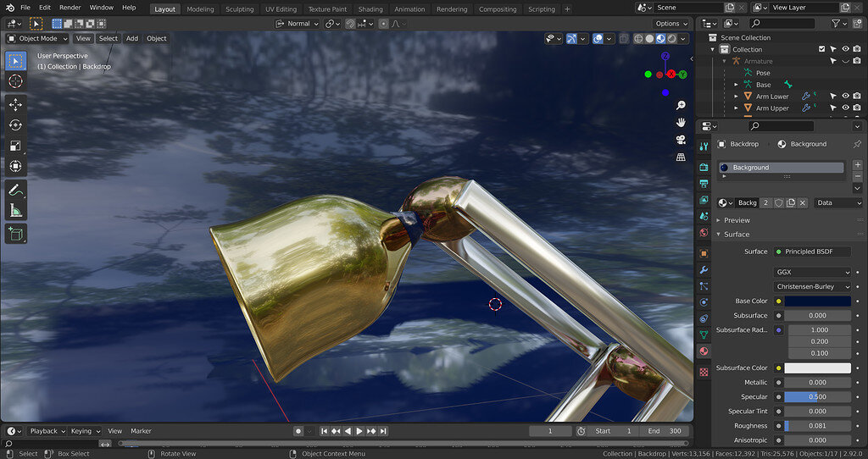Viewport: 868px width, 459px height.
Task: Activate the Cursor tool
Action: click(15, 81)
